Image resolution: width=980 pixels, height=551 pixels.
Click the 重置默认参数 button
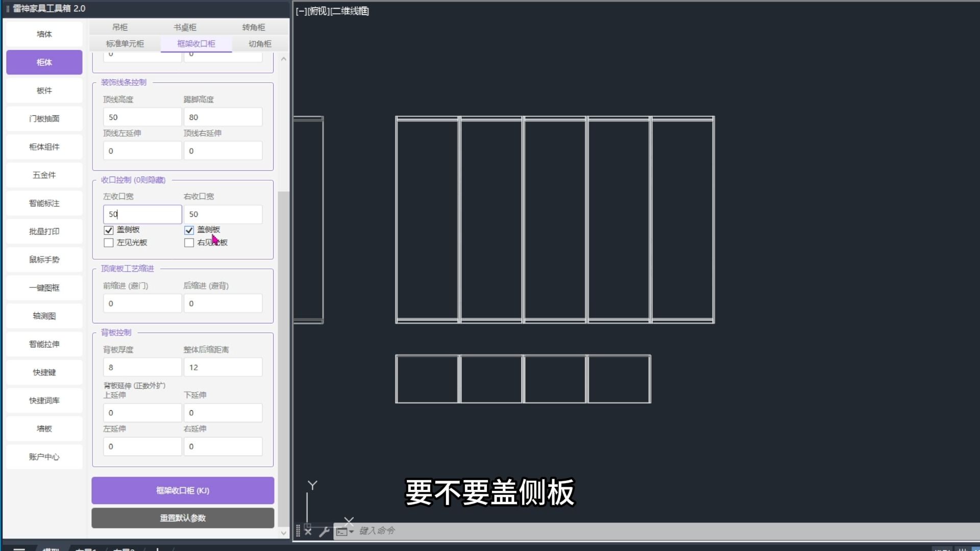pos(183,518)
